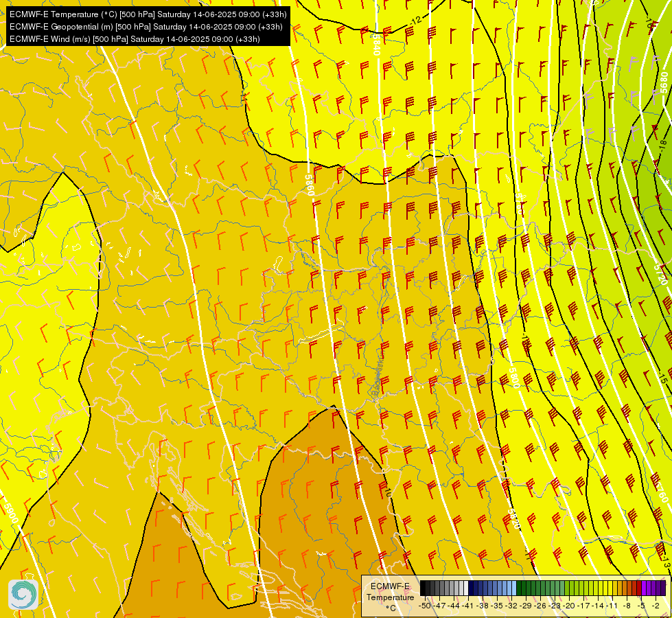The width and height of the screenshot is (672, 618).
Task: Click the -8 legend tick label
Action: click(x=627, y=606)
